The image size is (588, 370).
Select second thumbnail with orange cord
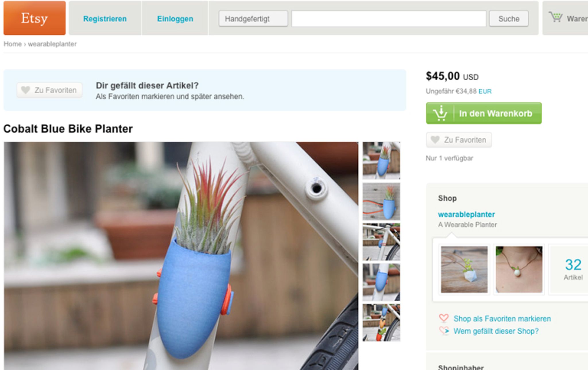click(x=381, y=201)
